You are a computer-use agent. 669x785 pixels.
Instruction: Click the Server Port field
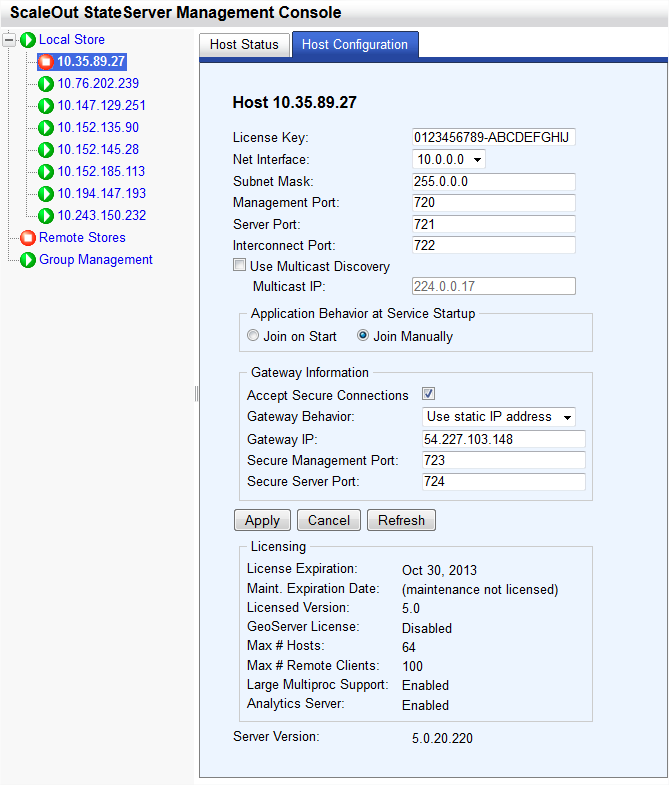coord(494,224)
